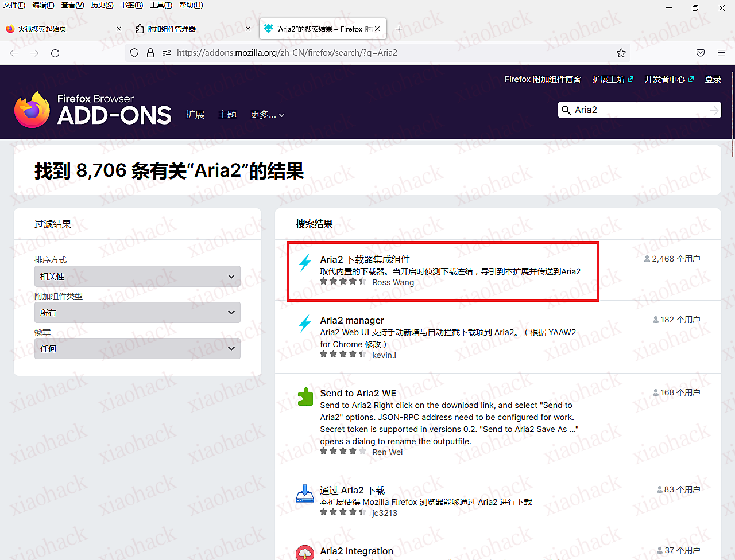Open the Firefox hamburger menu
Image resolution: width=735 pixels, height=560 pixels.
pos(721,53)
